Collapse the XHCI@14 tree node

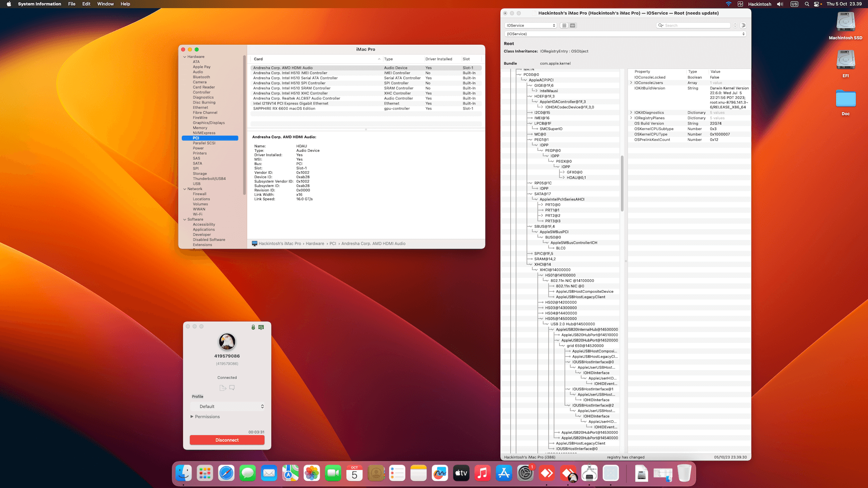coord(530,265)
